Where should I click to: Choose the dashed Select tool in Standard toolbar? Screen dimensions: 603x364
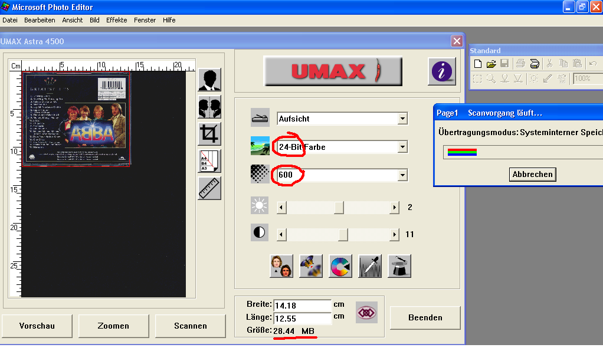[x=477, y=79]
